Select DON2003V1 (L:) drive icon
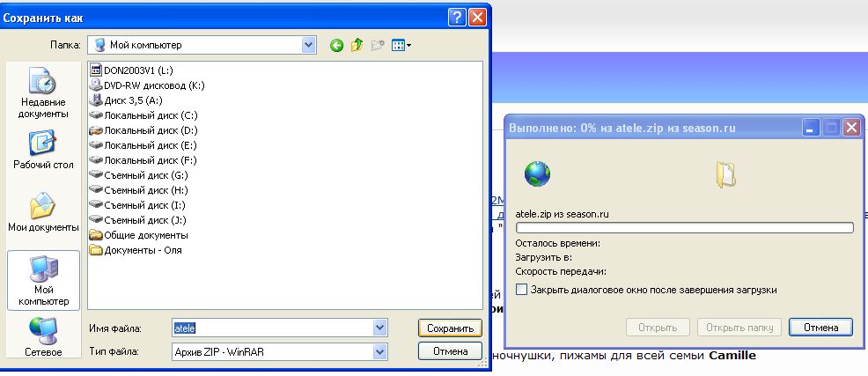The width and height of the screenshot is (868, 376). tap(96, 70)
